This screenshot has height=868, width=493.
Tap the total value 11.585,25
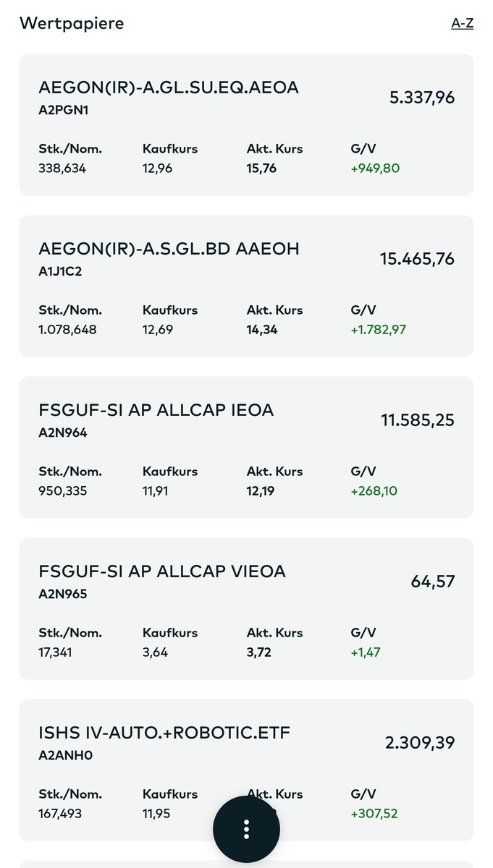click(x=418, y=420)
